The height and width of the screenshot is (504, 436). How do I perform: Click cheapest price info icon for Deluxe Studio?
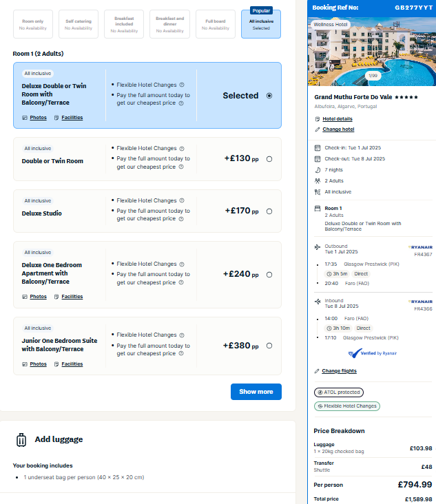(x=181, y=219)
